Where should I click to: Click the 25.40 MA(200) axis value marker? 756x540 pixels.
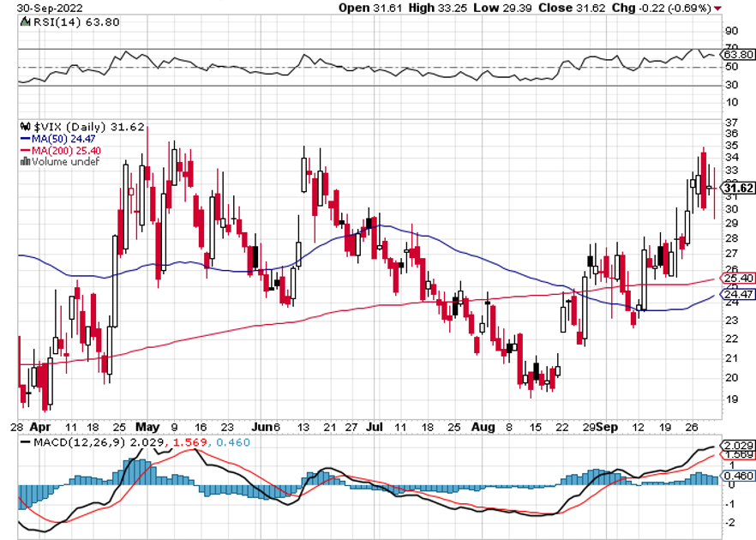point(738,279)
